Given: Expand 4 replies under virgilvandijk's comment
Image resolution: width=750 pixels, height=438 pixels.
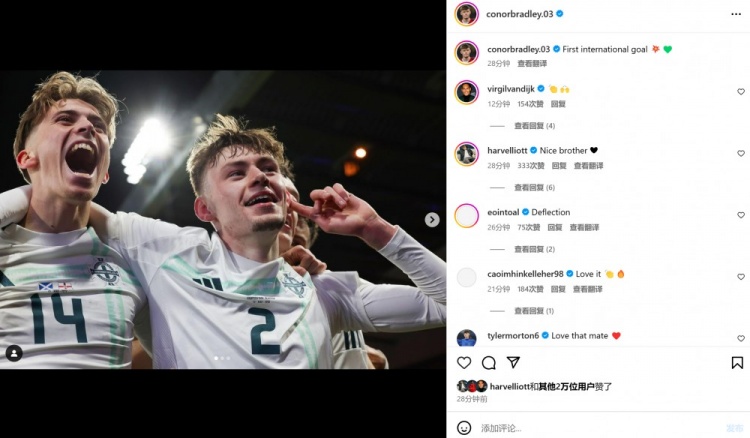Looking at the screenshot, I should point(534,126).
